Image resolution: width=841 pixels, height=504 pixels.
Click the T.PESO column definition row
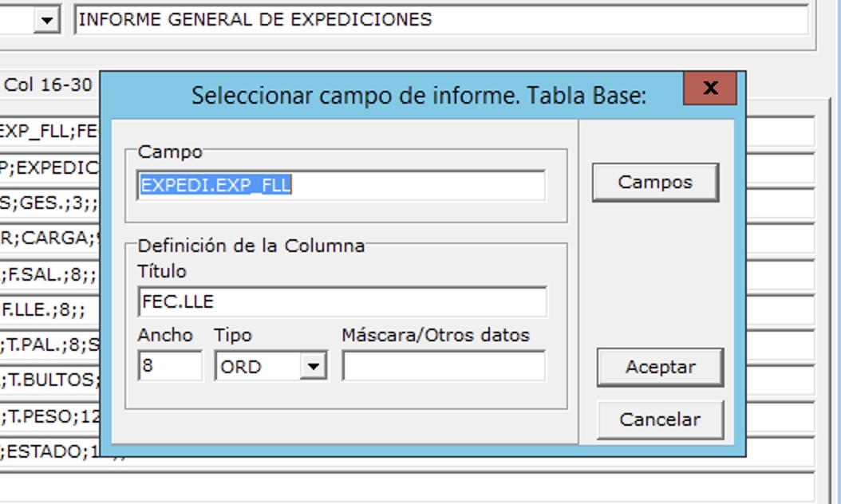click(x=49, y=415)
